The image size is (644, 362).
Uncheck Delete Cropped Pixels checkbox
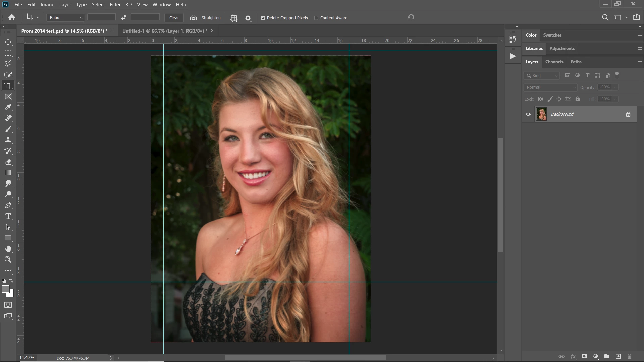tap(263, 18)
